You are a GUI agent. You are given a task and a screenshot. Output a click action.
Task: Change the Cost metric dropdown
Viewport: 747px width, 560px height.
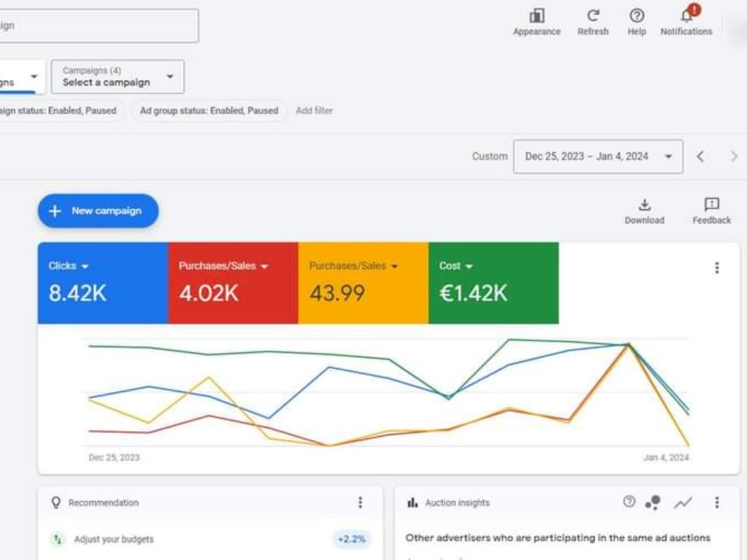pos(456,266)
